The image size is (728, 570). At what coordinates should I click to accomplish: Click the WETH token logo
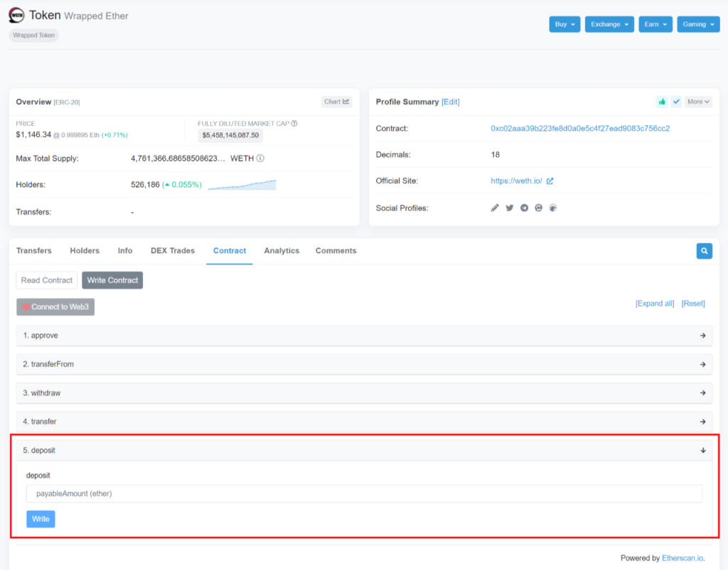tap(16, 16)
